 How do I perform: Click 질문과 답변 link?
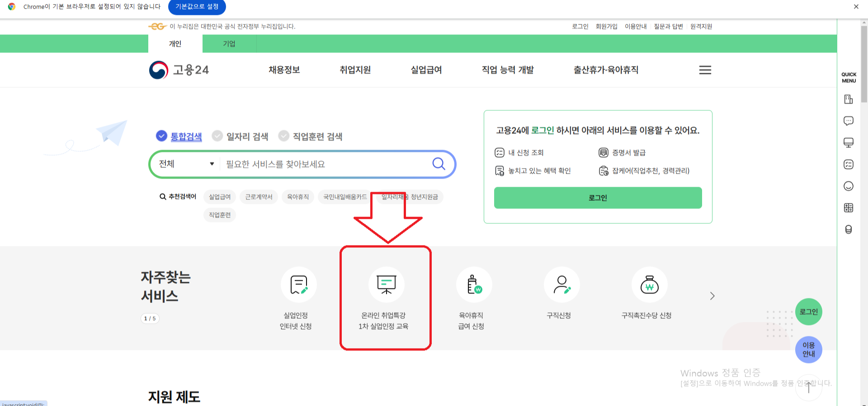pos(668,26)
